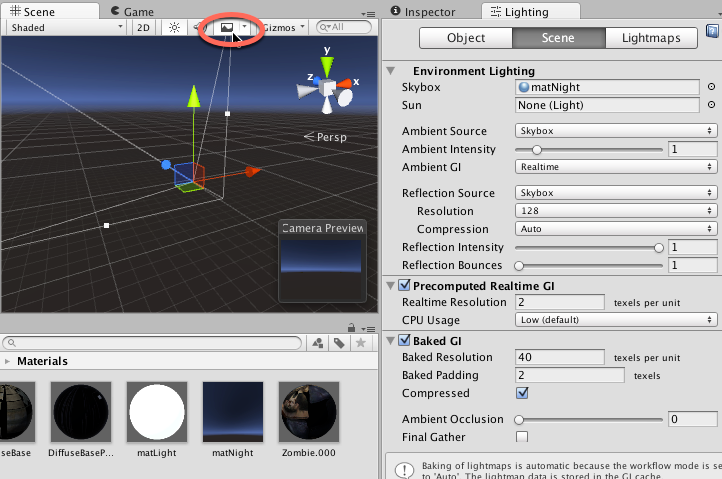The image size is (722, 479).
Task: Click search by type filter icon
Action: pyautogui.click(x=318, y=343)
